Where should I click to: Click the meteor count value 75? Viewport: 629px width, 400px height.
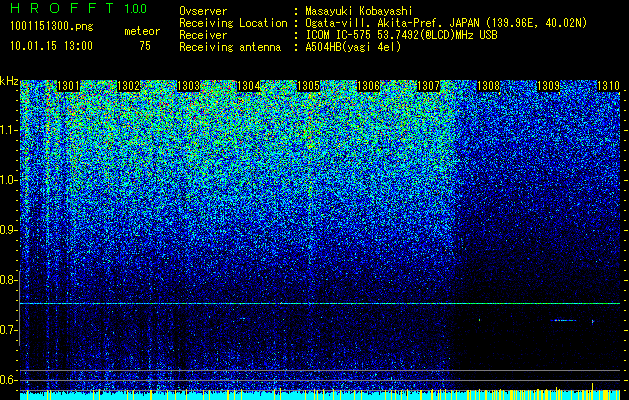145,46
